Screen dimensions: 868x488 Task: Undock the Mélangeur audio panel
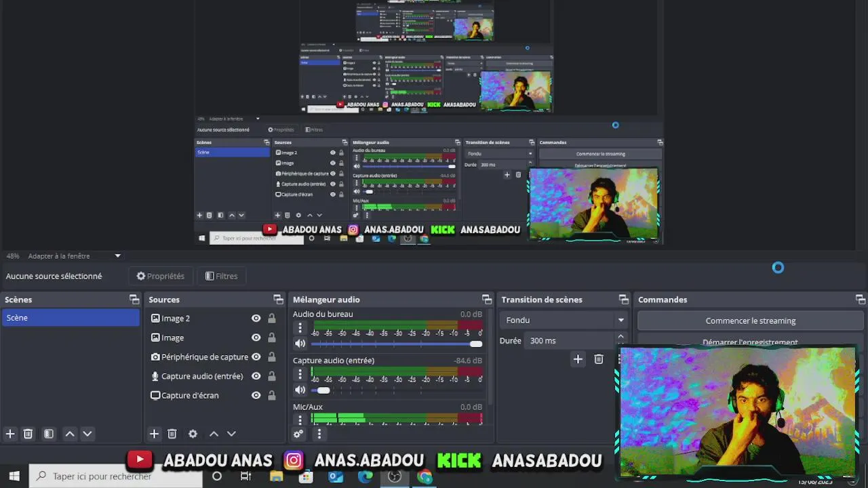486,300
